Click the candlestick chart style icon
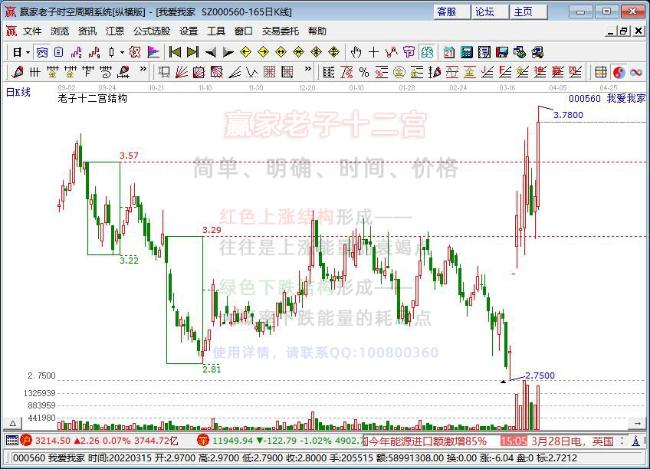 [x=112, y=52]
